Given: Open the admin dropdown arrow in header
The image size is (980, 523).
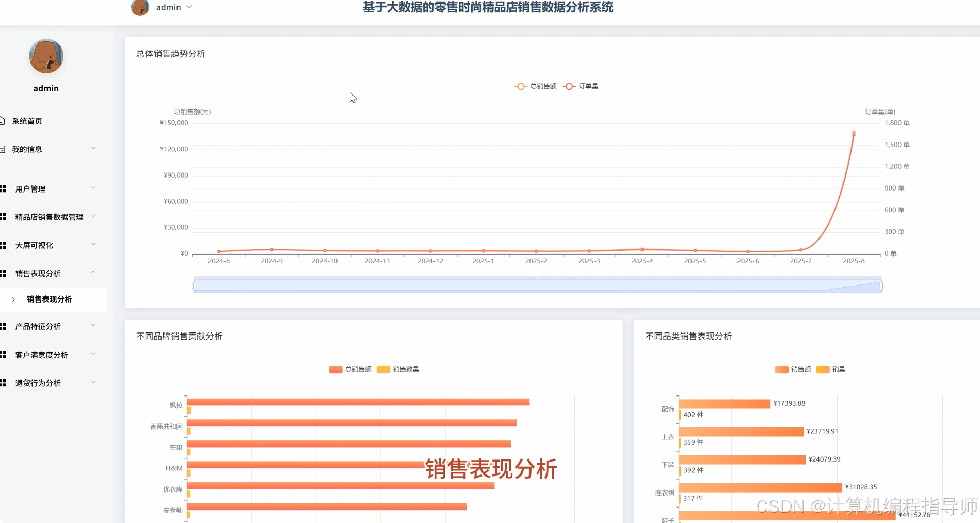Looking at the screenshot, I should click(189, 7).
